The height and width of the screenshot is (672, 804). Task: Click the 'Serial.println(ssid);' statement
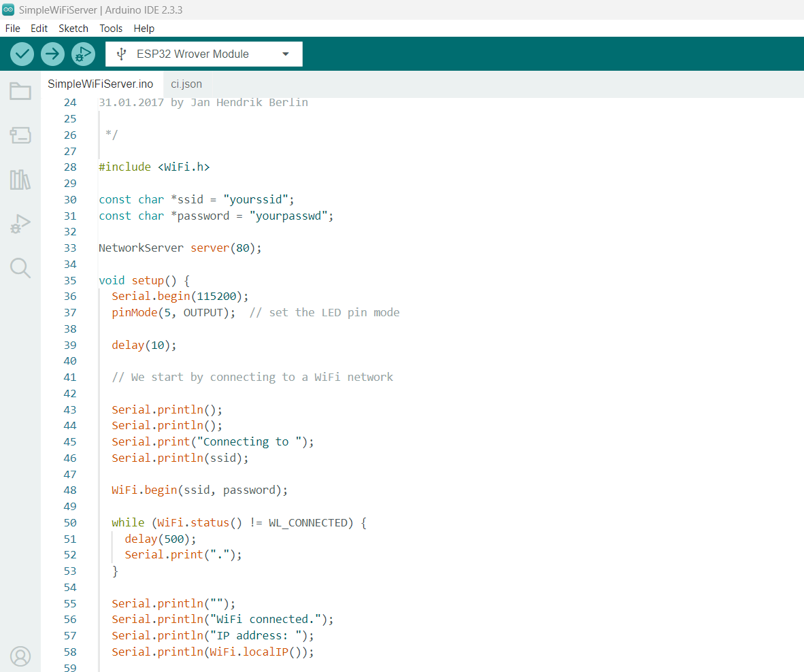click(x=180, y=458)
